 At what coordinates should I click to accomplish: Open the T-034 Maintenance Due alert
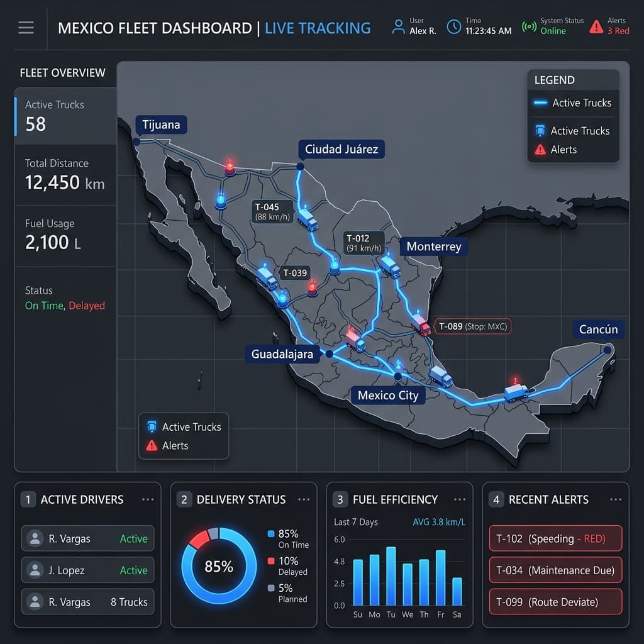tap(555, 570)
